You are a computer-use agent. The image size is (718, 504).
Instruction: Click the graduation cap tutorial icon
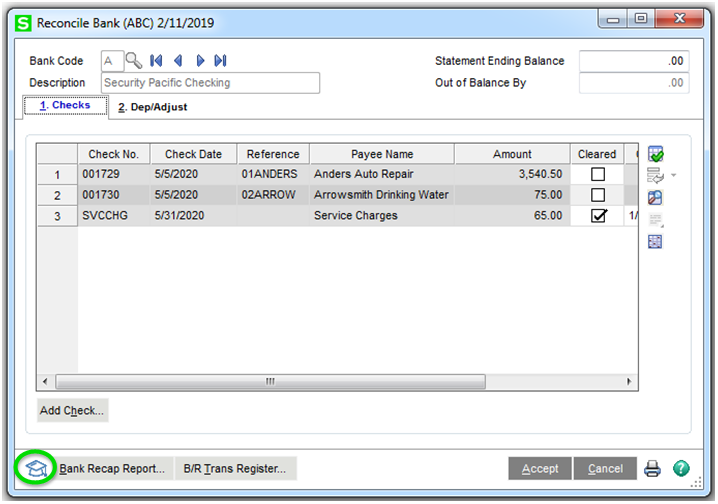pyautogui.click(x=36, y=468)
